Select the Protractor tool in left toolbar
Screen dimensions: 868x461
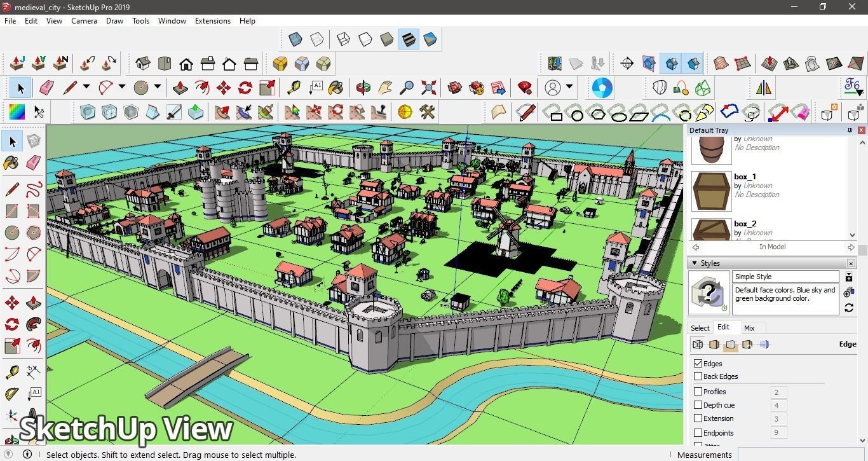coord(12,394)
